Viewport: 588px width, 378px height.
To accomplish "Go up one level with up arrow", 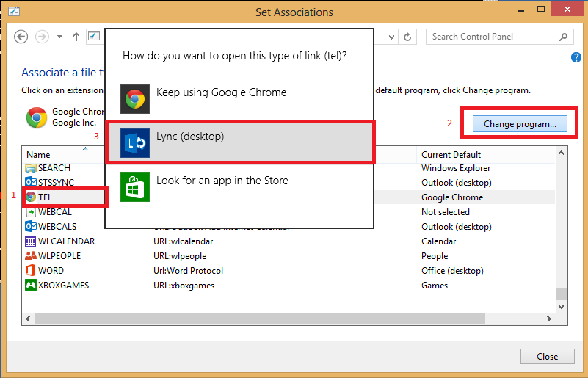I will (x=76, y=37).
